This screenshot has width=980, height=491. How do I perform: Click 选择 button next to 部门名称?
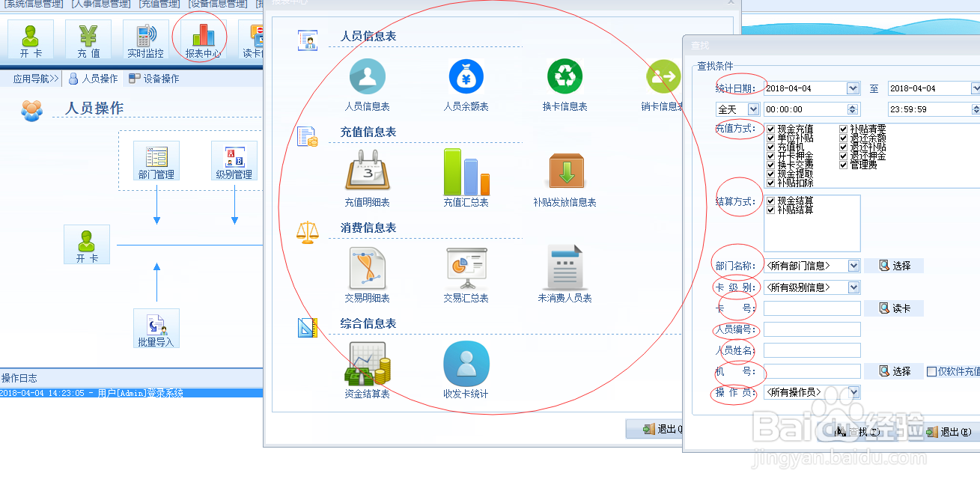coord(894,266)
